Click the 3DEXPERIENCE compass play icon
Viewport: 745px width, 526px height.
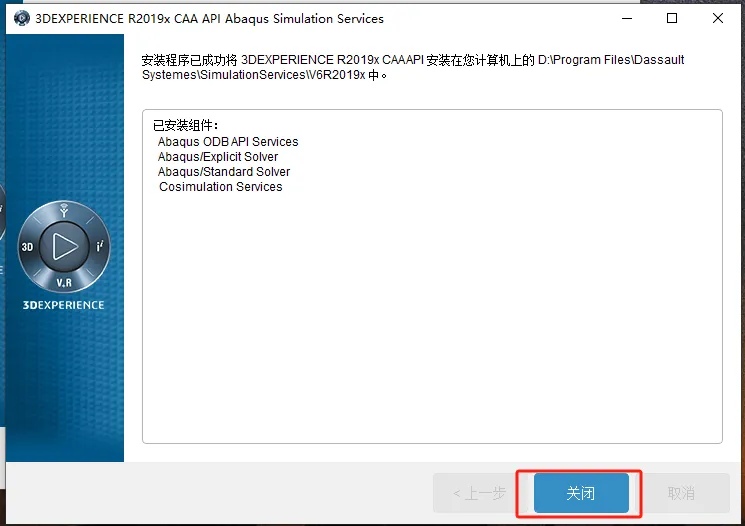coord(64,247)
